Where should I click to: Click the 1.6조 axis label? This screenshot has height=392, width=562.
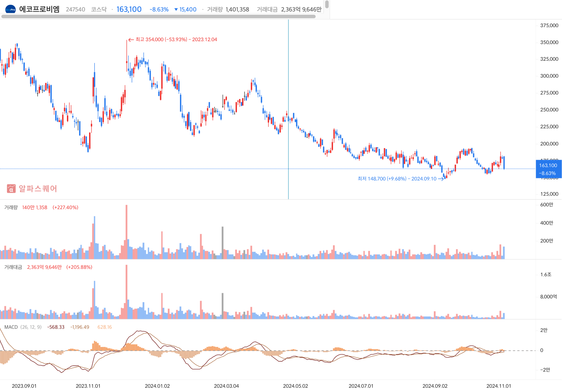coord(546,274)
